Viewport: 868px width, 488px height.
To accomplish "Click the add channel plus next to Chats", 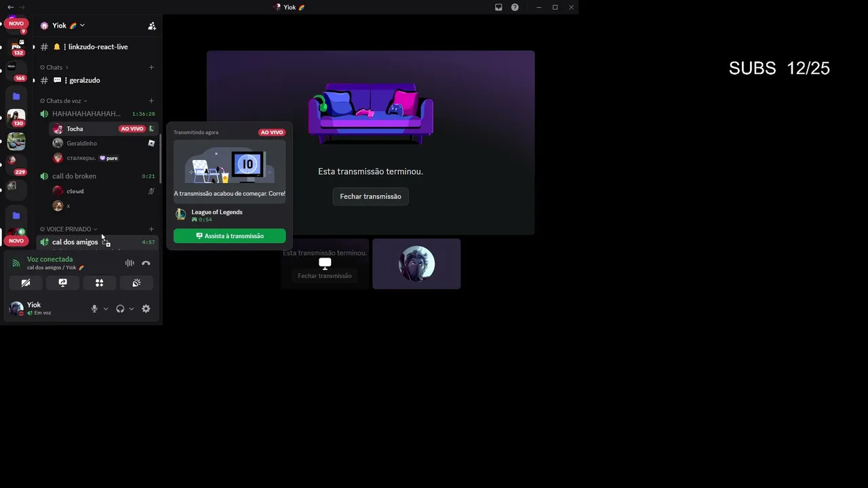I will (151, 67).
